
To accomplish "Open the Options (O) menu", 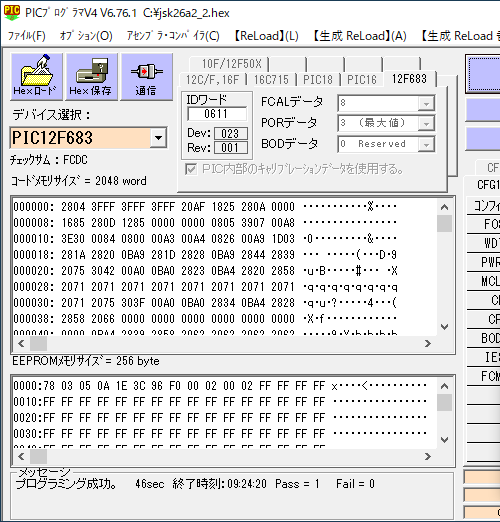I will (x=86, y=36).
